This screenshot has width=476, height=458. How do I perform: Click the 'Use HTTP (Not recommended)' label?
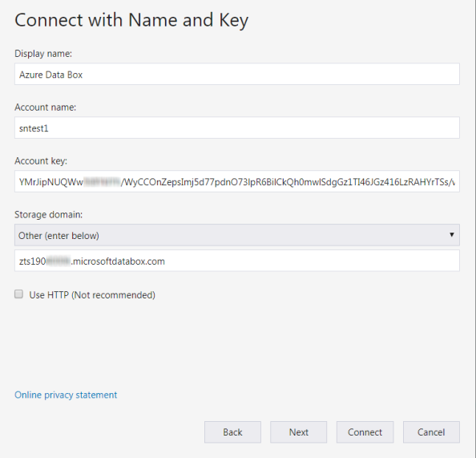(92, 295)
